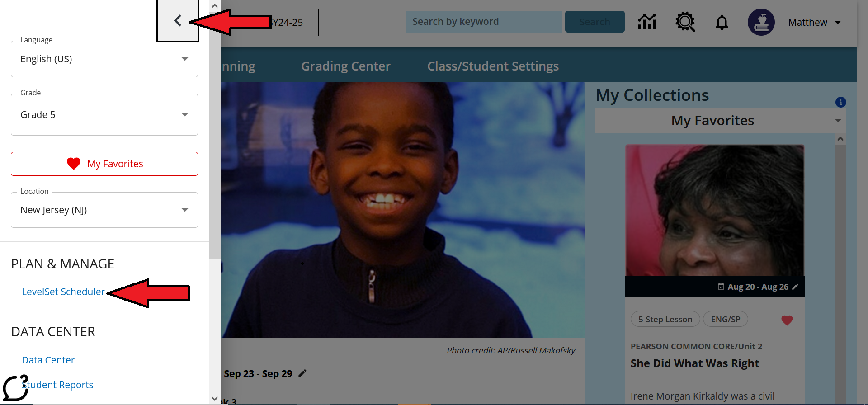Click the side menu scrollbar down arrow
Viewport: 868px width, 405px height.
(215, 399)
